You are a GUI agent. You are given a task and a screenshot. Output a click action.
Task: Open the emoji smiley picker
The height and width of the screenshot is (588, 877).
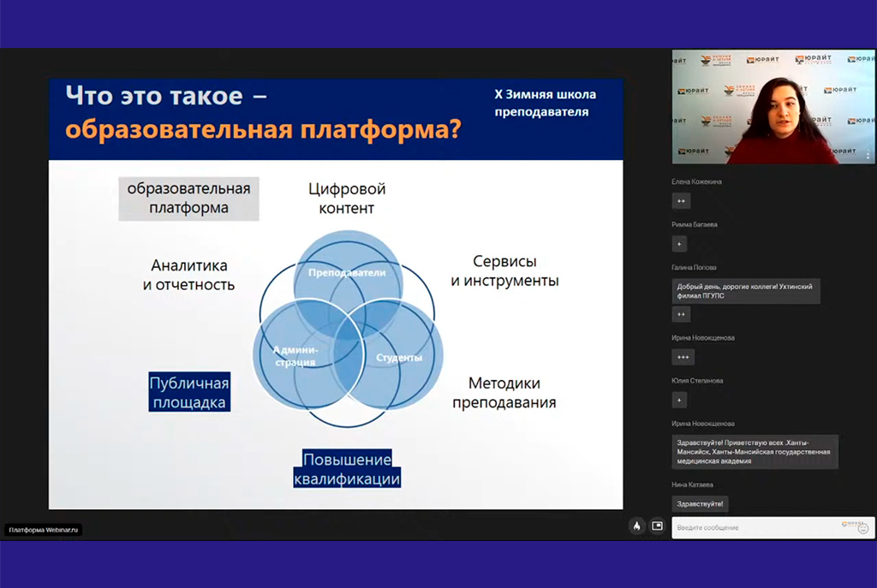click(863, 528)
